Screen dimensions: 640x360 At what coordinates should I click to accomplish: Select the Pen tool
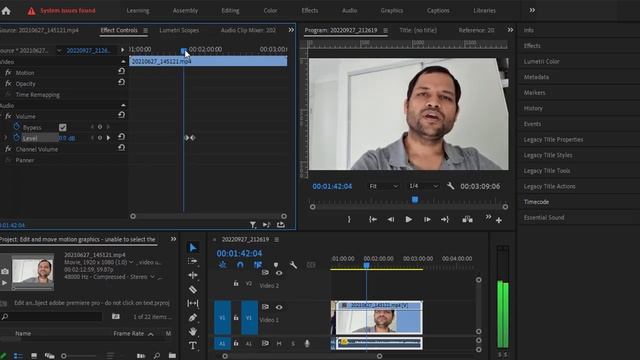193,318
